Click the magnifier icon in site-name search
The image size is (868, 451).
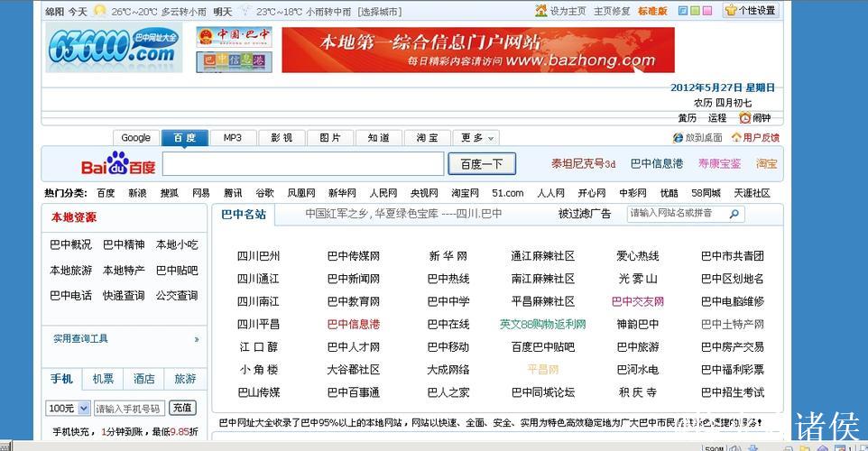pyautogui.click(x=734, y=214)
